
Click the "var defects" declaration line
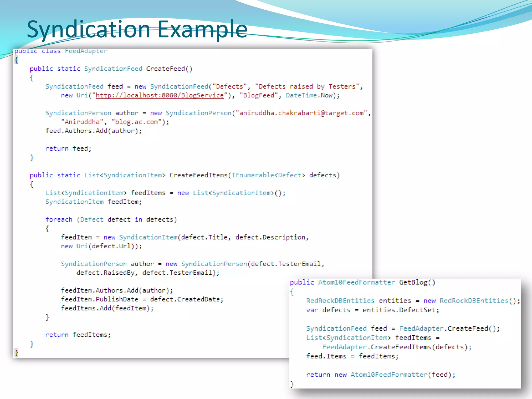pos(372,310)
